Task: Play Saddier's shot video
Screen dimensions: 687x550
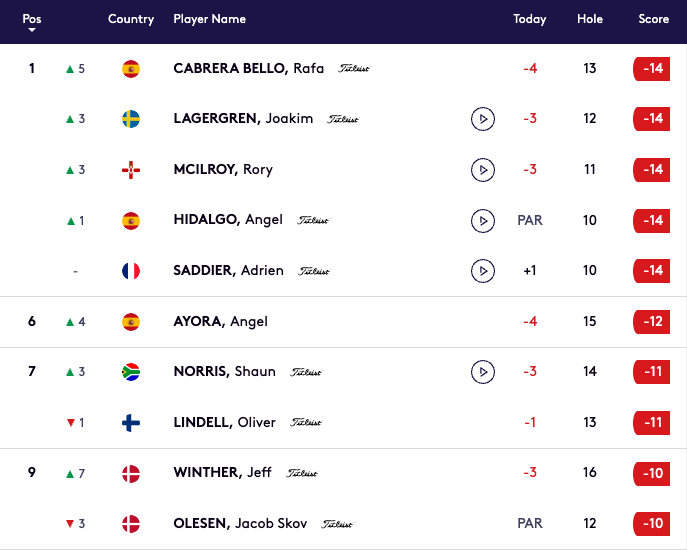Action: coord(483,271)
